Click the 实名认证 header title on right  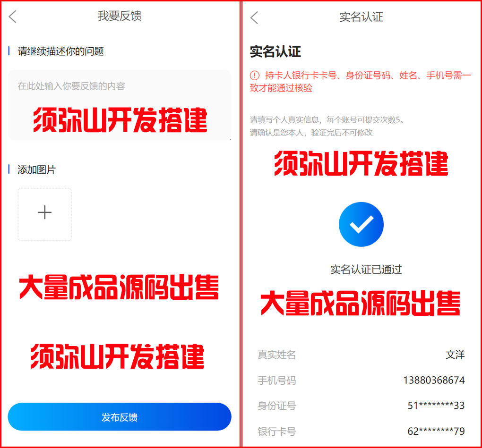coord(361,17)
